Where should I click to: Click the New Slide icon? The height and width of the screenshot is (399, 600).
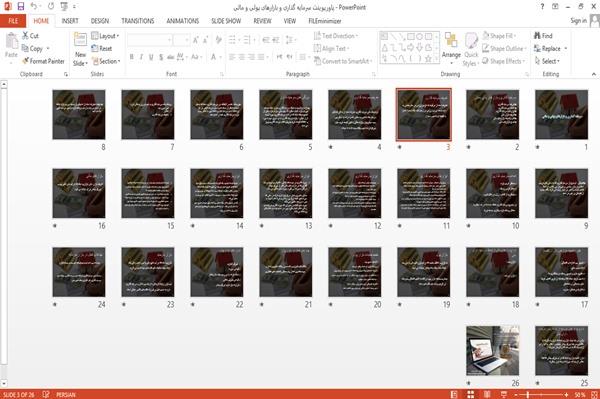(80, 39)
